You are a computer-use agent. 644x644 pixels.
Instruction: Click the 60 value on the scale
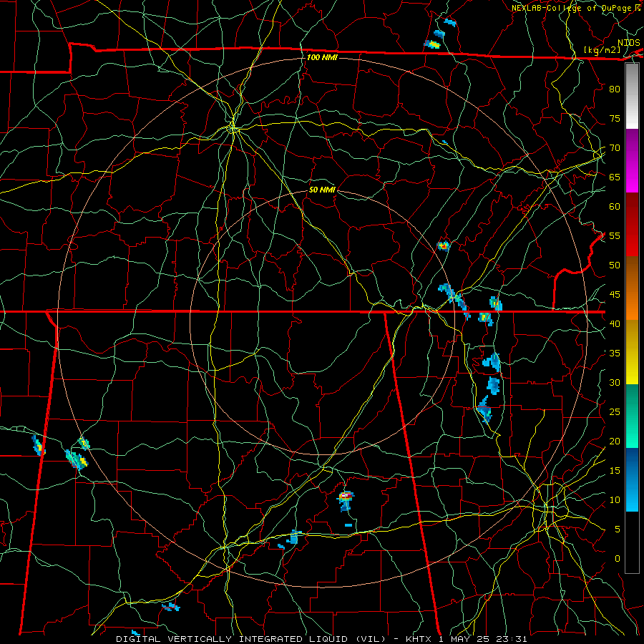tap(615, 207)
